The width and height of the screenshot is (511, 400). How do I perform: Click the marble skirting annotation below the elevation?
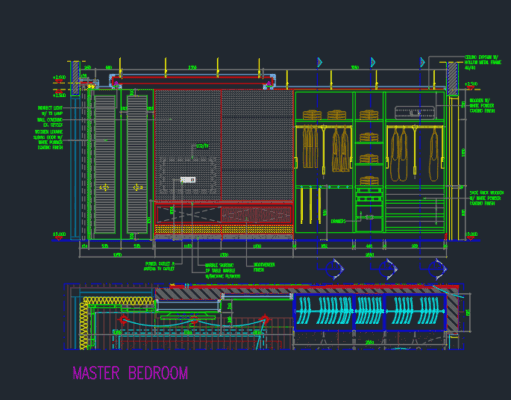[222, 271]
